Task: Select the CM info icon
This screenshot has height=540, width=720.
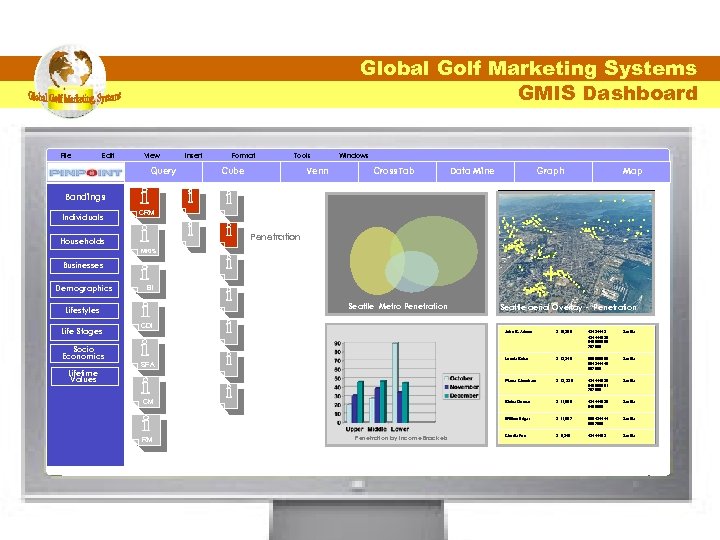Action: tap(148, 393)
